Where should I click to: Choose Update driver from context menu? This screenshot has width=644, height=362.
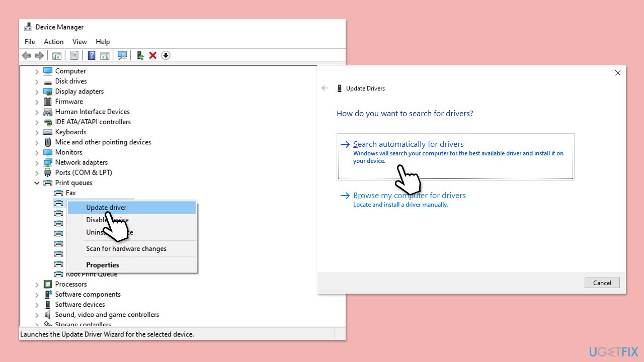132,207
